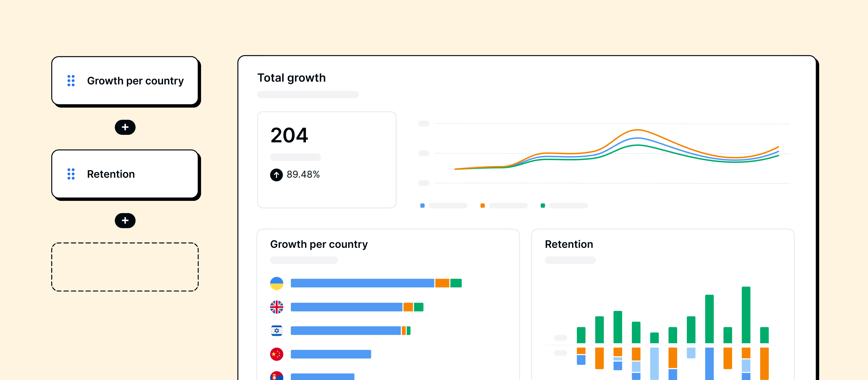Click the orange line peak in growth chart
The image size is (868, 380).
click(637, 130)
